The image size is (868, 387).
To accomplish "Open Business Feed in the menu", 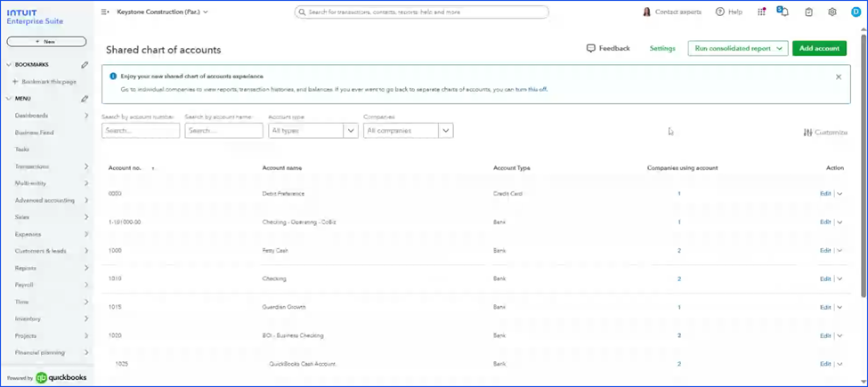I will 35,133.
